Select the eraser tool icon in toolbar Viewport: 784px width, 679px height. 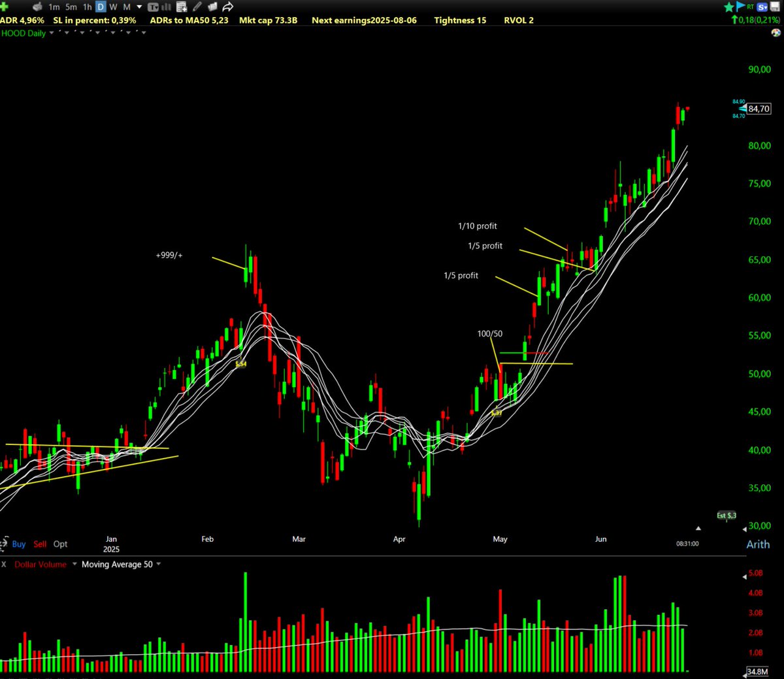[x=38, y=7]
